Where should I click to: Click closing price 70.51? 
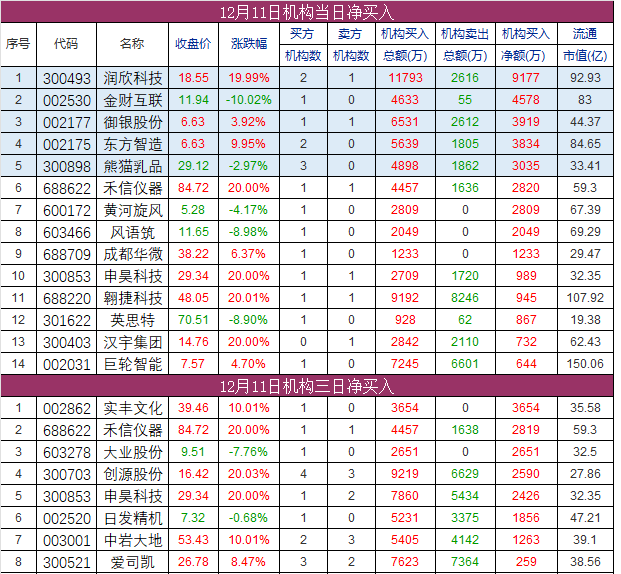193,320
